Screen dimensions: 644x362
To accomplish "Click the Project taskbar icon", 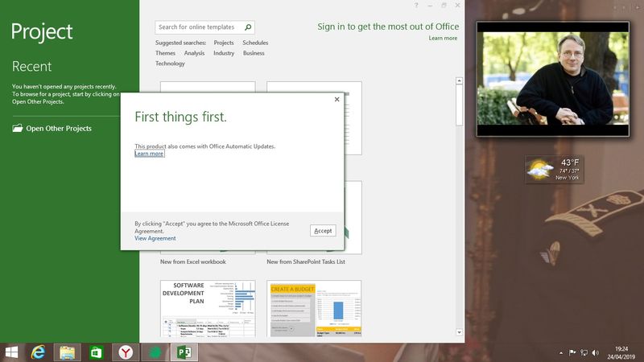I will click(184, 352).
